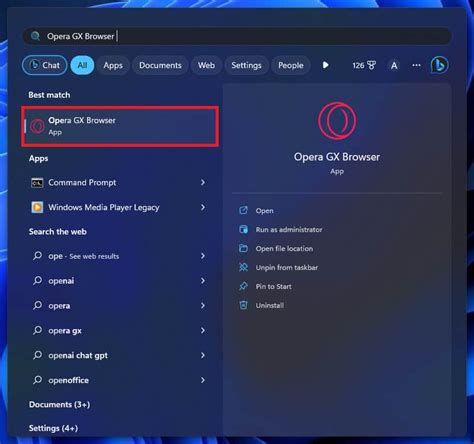Open Opera GX Browser best match result
474x444 pixels.
click(120, 126)
